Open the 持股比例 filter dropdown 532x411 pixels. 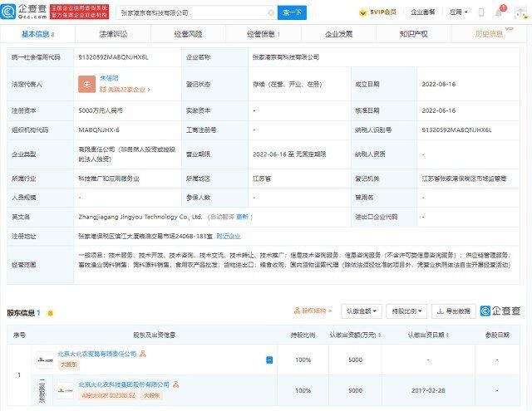coord(406,311)
